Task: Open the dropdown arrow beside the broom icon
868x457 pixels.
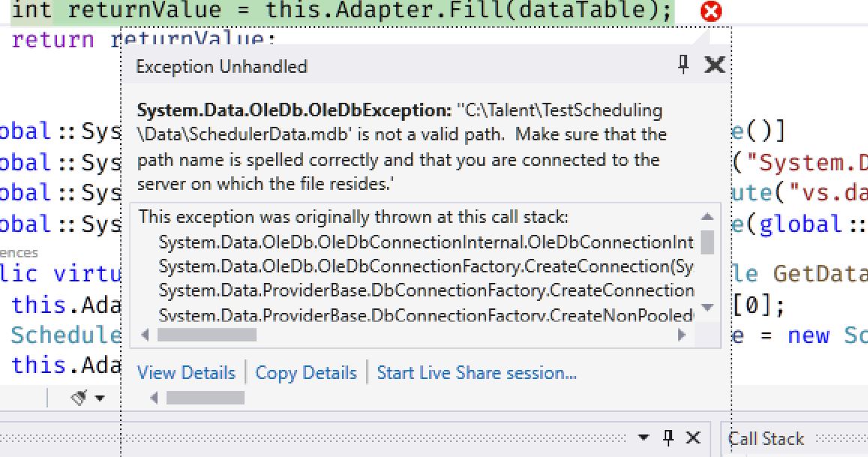Action: pos(100,398)
